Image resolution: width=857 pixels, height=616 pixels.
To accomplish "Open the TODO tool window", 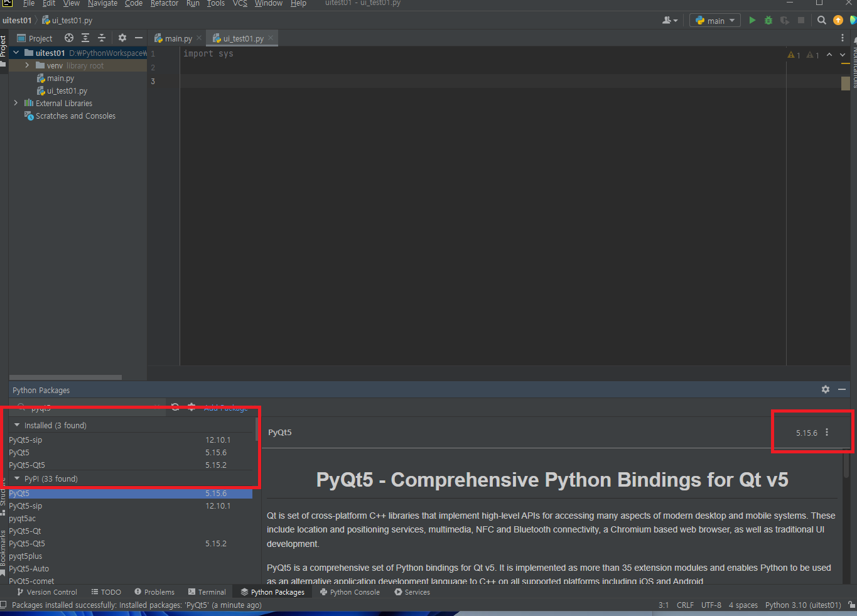I will tap(106, 592).
